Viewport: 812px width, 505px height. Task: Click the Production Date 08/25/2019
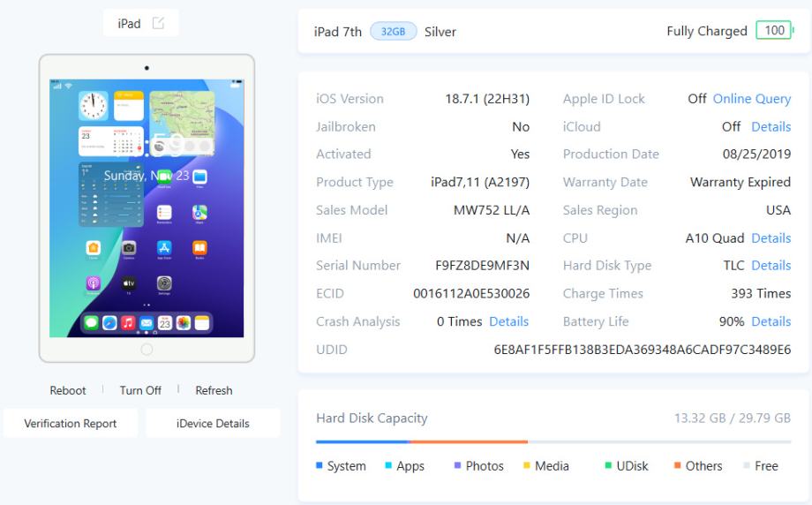pos(756,154)
